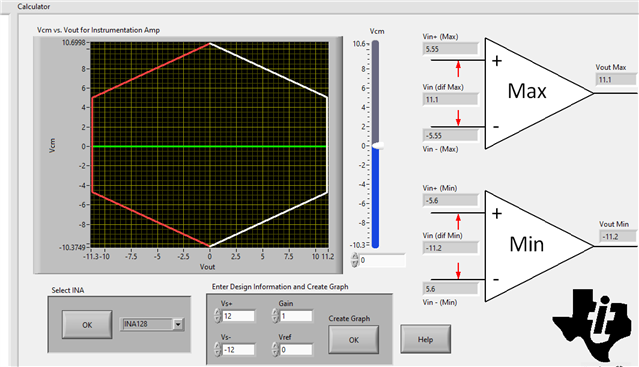Viewport: 639px width, 367px height.
Task: Click the Max amplifier triangle symbol
Action: (530, 93)
